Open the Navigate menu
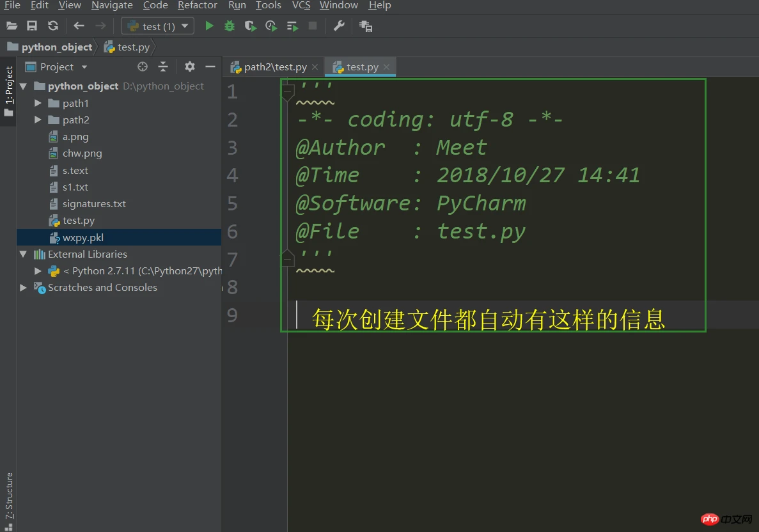The width and height of the screenshot is (759, 532). point(112,5)
